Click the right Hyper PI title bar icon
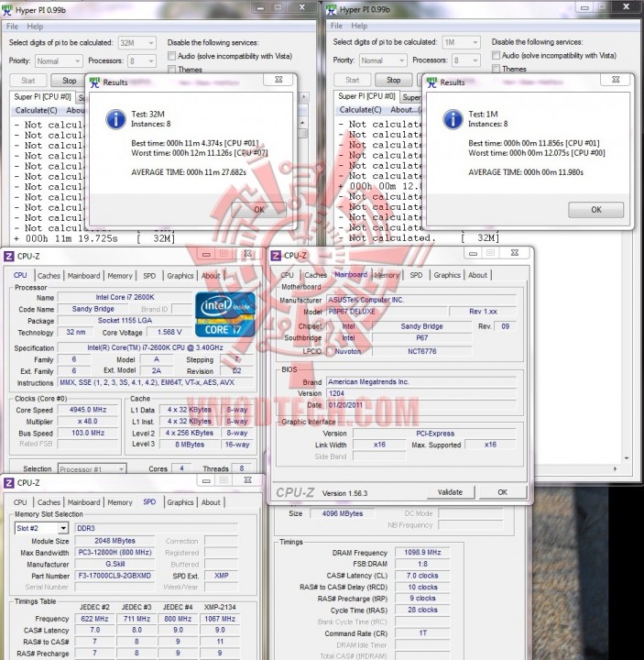644x660 pixels. pos(331,9)
